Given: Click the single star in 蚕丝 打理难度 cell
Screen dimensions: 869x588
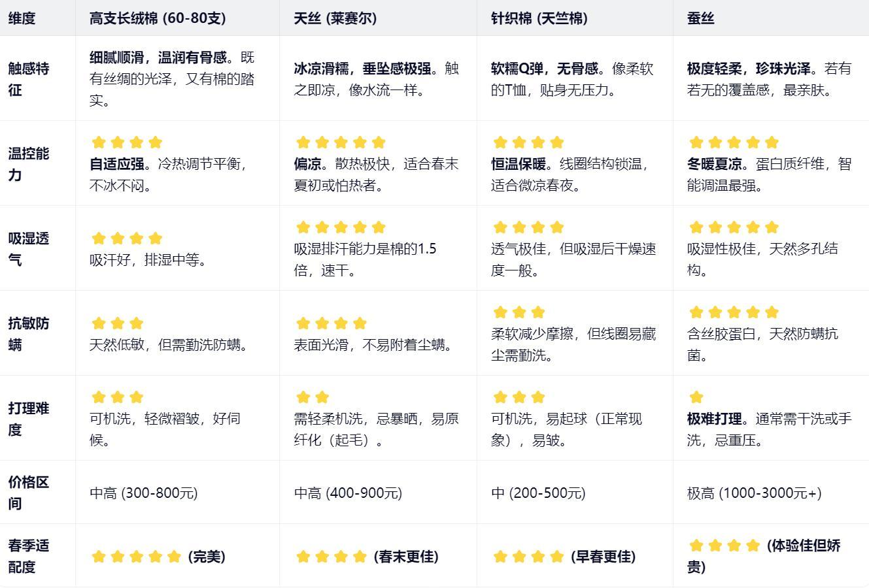Looking at the screenshot, I should tap(696, 397).
